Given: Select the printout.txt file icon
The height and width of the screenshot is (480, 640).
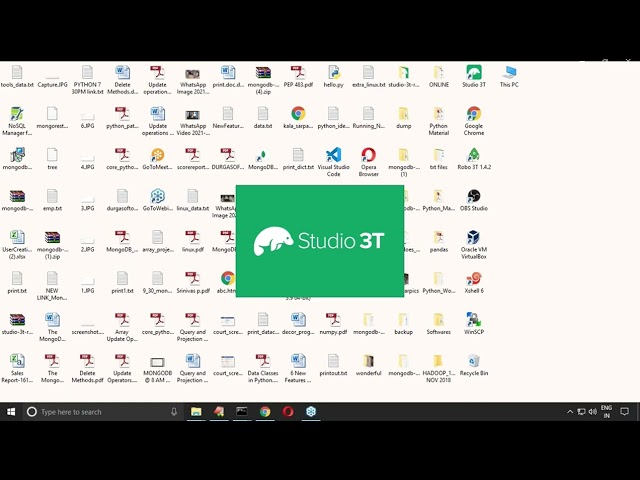Looking at the screenshot, I should click(333, 365).
